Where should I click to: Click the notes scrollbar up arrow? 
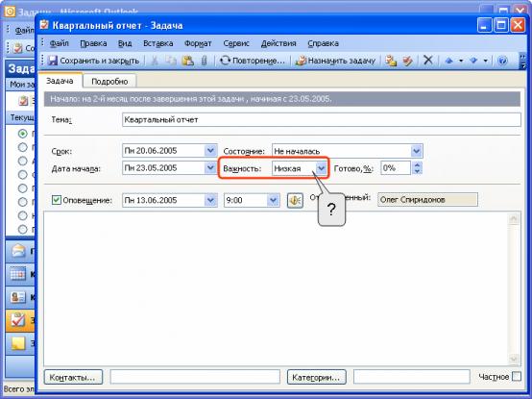(514, 218)
